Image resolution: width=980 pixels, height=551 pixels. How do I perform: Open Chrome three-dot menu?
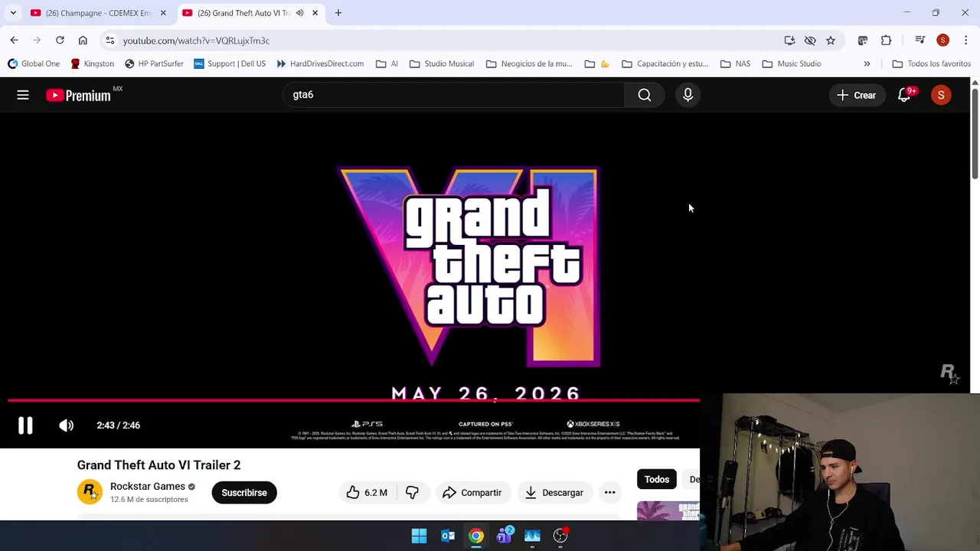965,41
